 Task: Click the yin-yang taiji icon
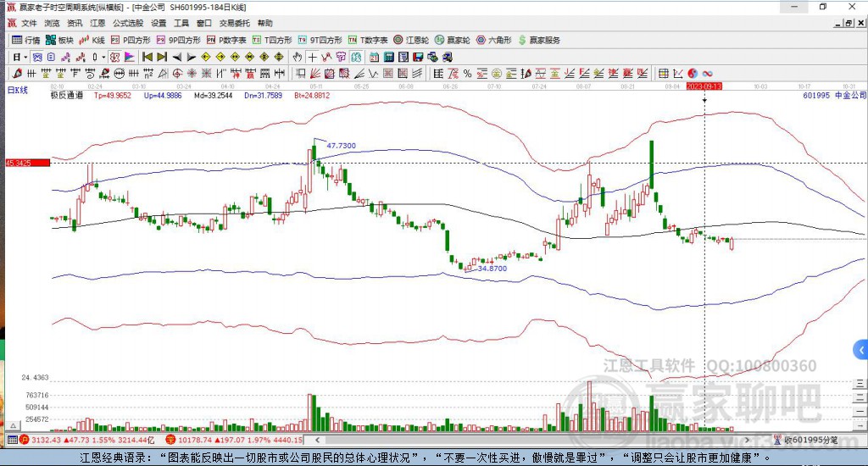pos(693,73)
